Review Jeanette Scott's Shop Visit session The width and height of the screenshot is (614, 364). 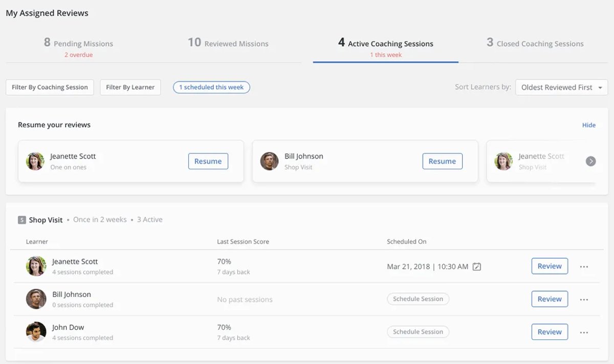point(550,266)
